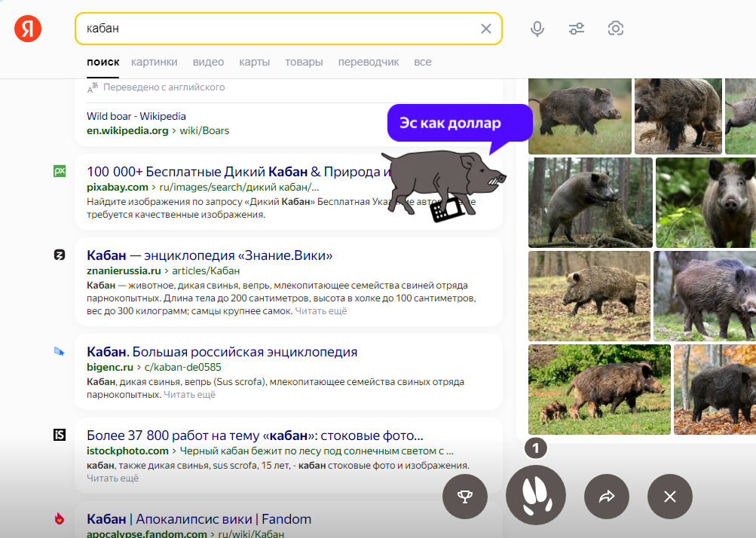Expand the 'все' services menu
Viewport: 756px width, 538px height.
pyautogui.click(x=422, y=62)
